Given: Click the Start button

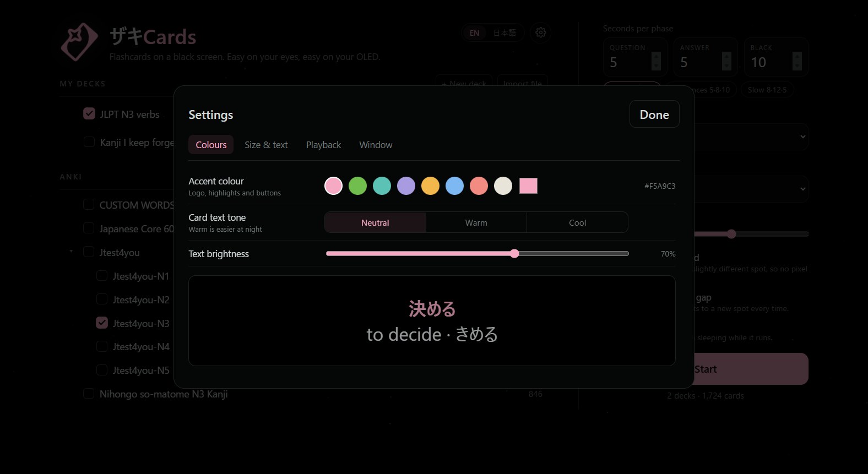Looking at the screenshot, I should pyautogui.click(x=751, y=369).
